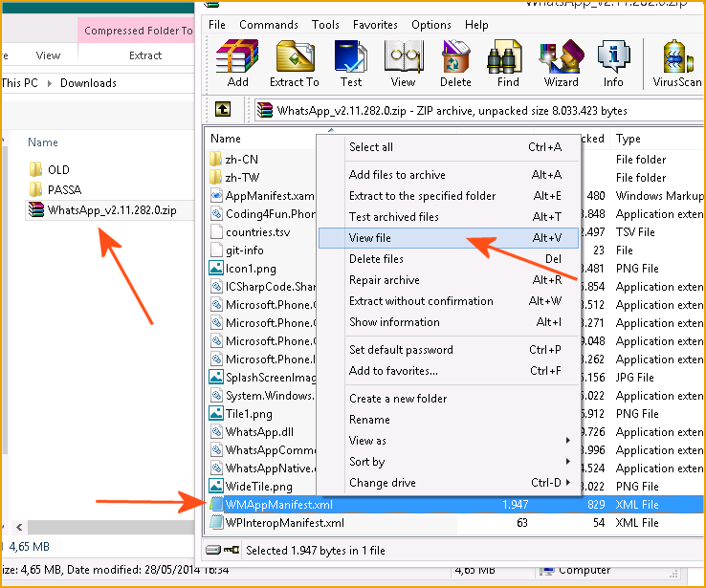
Task: Choose Create a new folder
Action: [x=449, y=399]
